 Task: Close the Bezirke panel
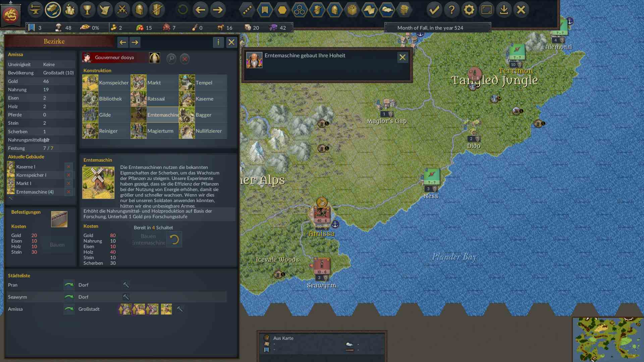click(231, 42)
